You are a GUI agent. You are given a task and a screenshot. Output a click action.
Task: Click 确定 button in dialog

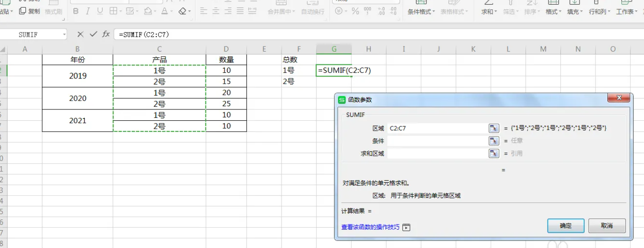tap(566, 225)
